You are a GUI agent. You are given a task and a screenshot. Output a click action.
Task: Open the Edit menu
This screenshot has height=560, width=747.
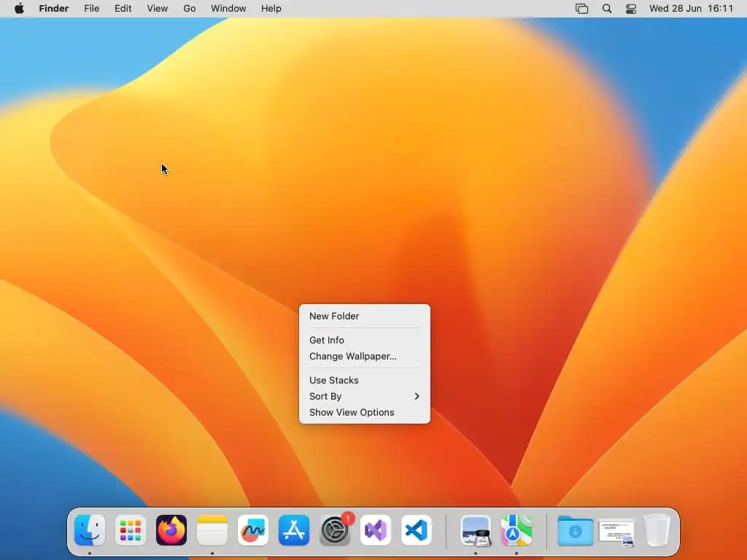(123, 9)
